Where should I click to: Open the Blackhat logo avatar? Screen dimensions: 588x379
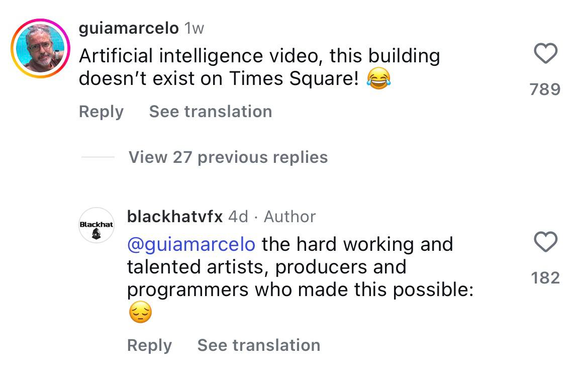[x=96, y=225]
